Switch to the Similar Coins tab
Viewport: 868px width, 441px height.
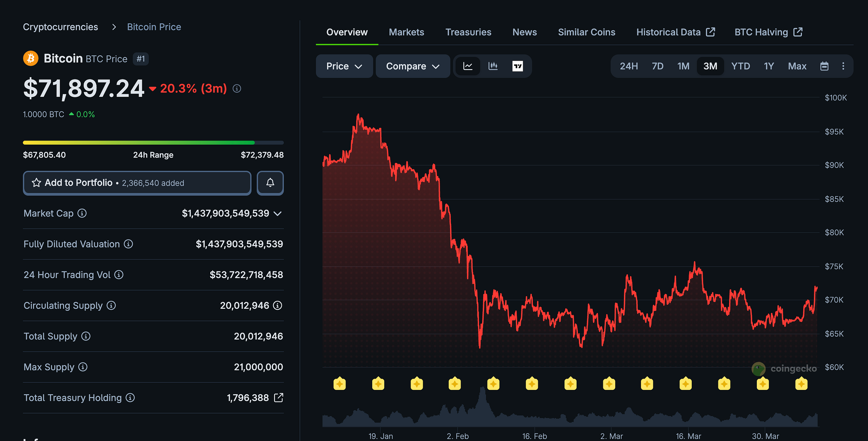pos(586,32)
